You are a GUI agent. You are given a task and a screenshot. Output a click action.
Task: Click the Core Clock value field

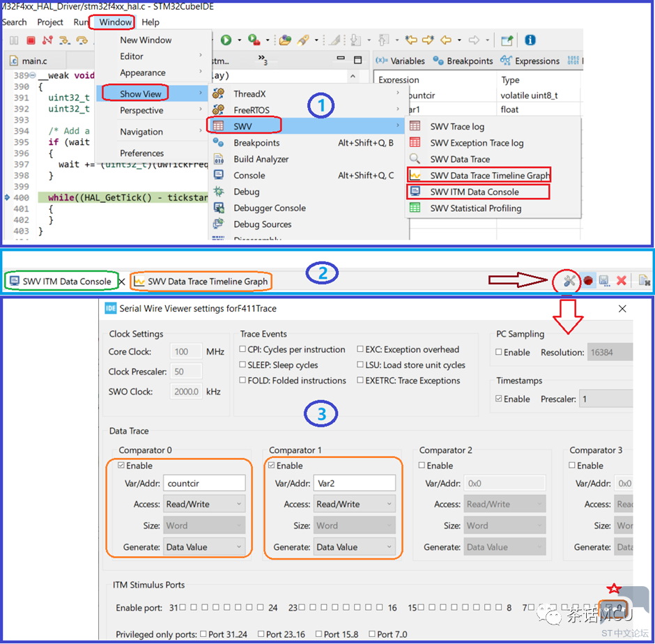click(x=186, y=351)
